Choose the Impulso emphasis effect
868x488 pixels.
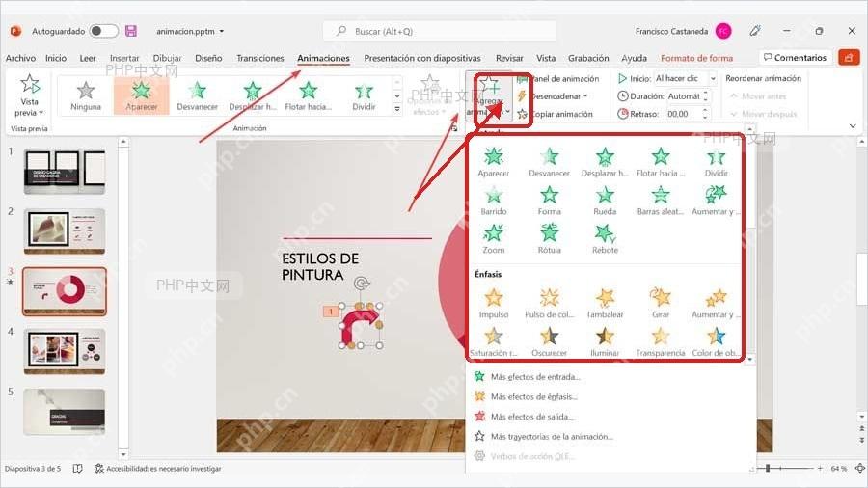(x=493, y=303)
